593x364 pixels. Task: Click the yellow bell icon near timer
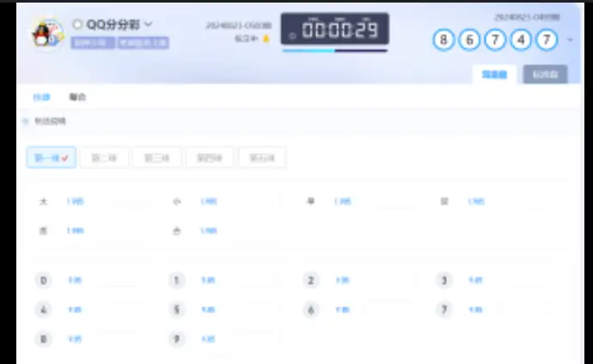[x=266, y=39]
